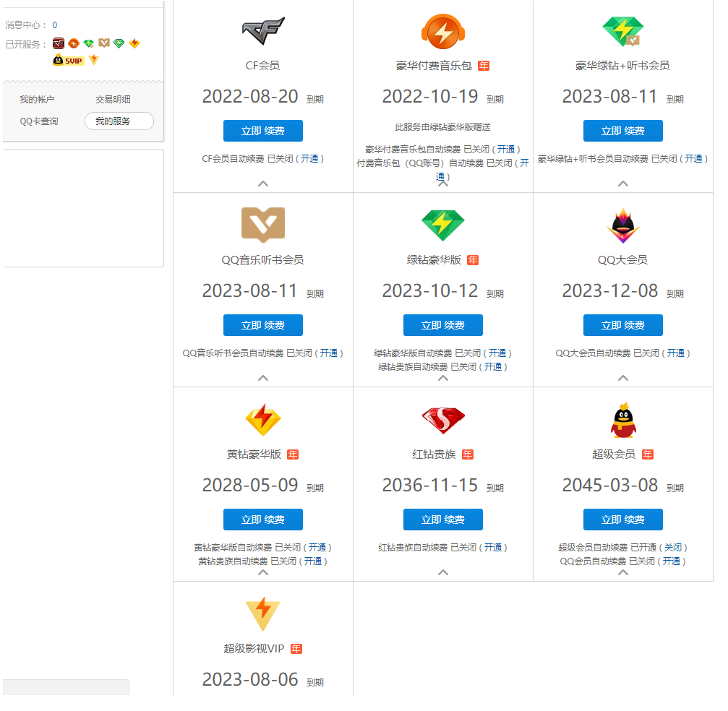Click the 黄钻豪华版 yellow diamond icon
The width and height of the screenshot is (728, 711).
(263, 419)
